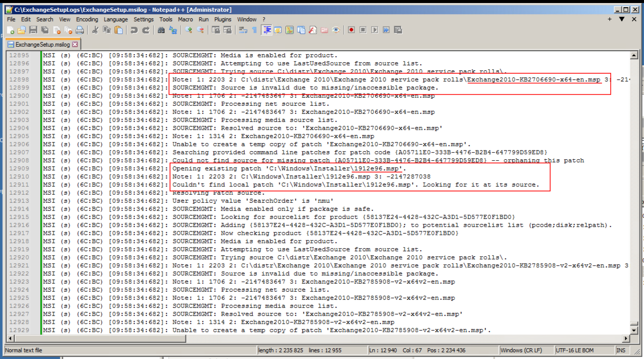Close the ExchangeSetup.msilog tab

click(x=75, y=44)
